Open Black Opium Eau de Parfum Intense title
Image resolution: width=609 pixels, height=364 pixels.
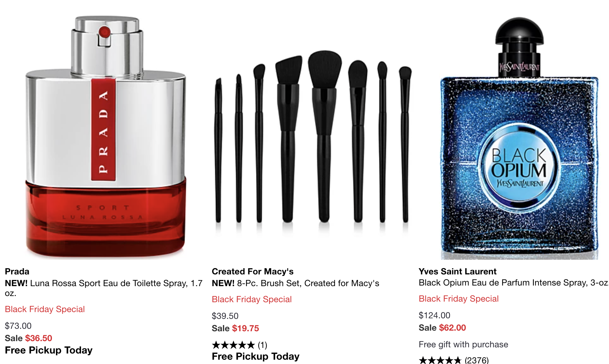pos(514,283)
